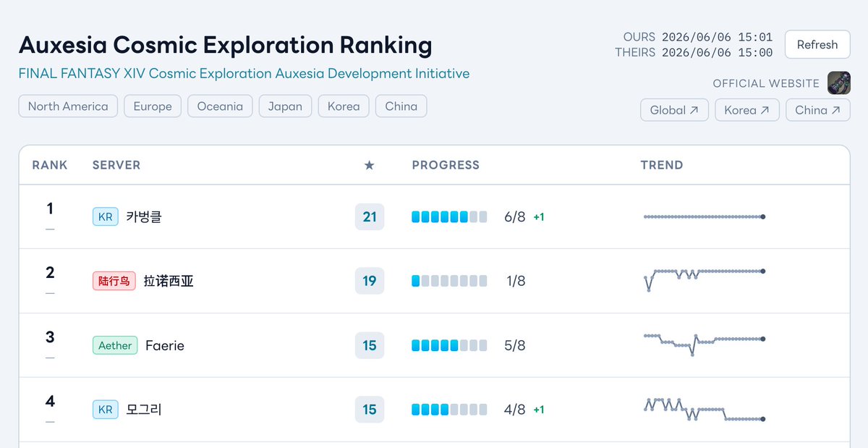
Task: Select the China region filter chip
Action: [401, 106]
